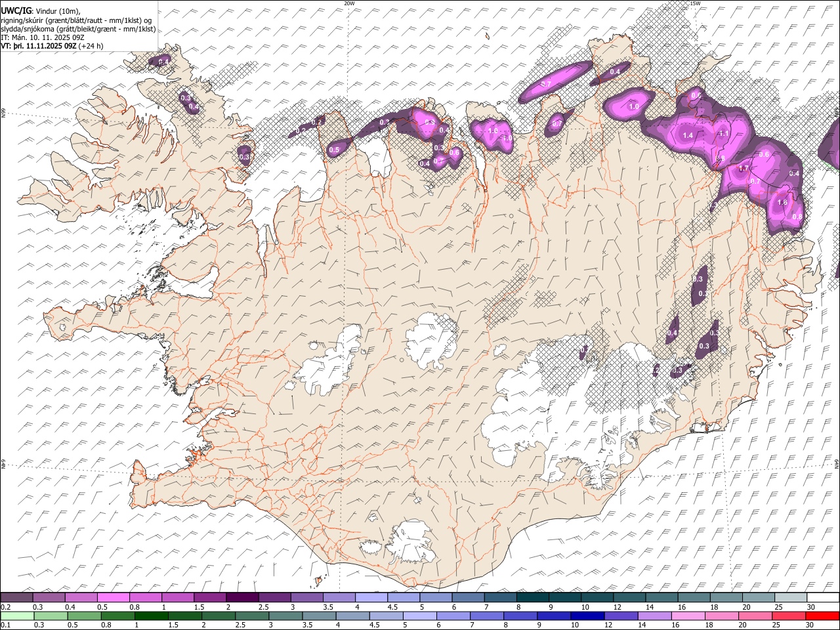Click the 1.1 precipitation value on the map

pos(724,133)
